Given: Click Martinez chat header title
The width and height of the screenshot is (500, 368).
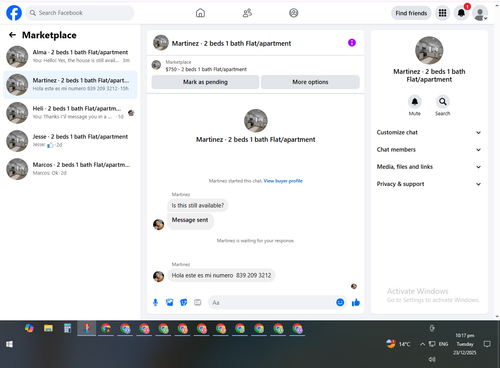Looking at the screenshot, I should (x=231, y=43).
